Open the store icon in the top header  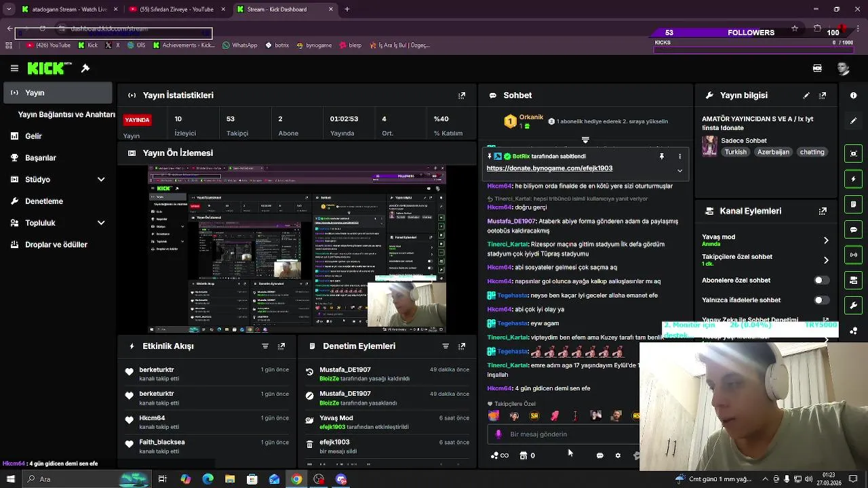[817, 68]
